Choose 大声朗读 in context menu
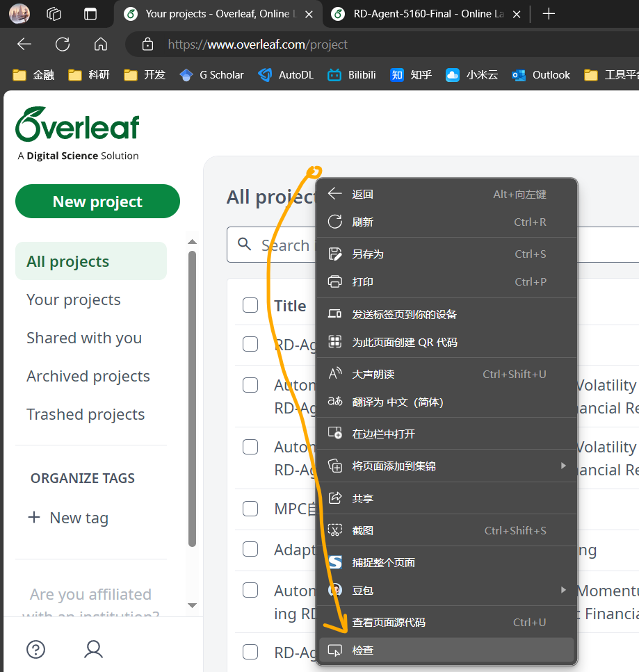This screenshot has width=639, height=672. (446, 374)
